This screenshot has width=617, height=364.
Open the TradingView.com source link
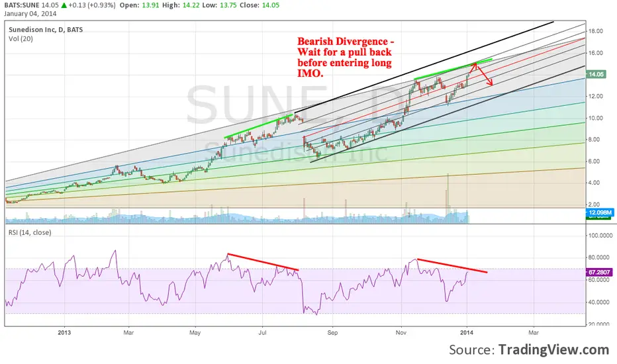[x=553, y=349]
